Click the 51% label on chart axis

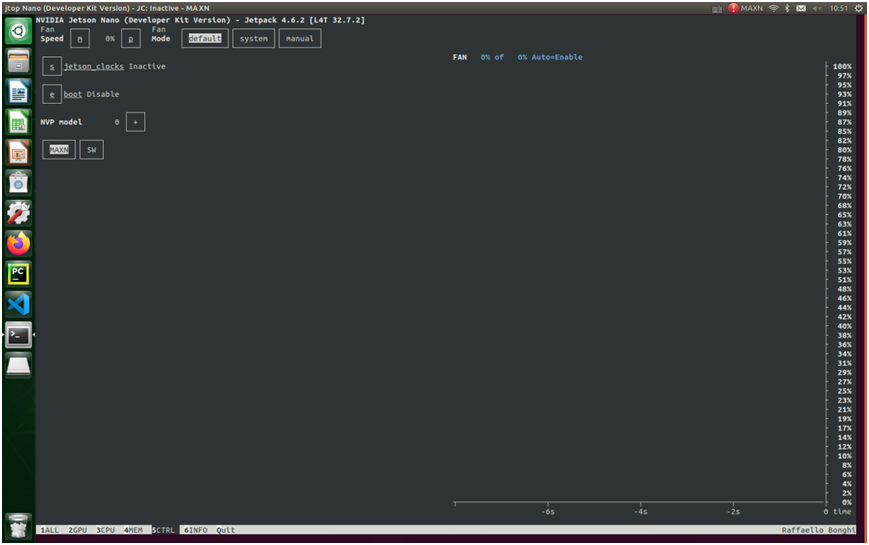point(845,280)
